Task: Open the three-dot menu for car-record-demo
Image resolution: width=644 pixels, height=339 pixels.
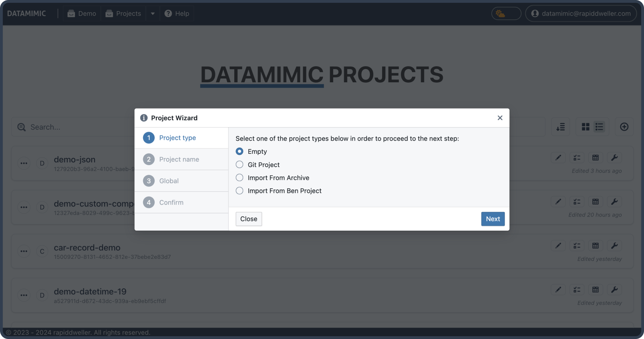Action: point(24,251)
